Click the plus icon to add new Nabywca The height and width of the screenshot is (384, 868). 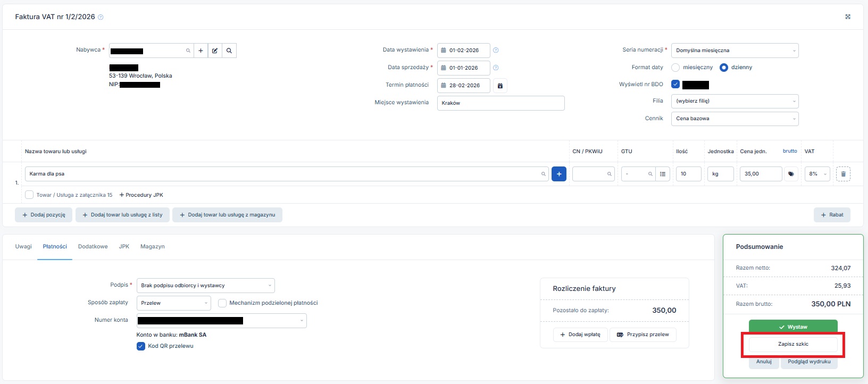point(201,51)
